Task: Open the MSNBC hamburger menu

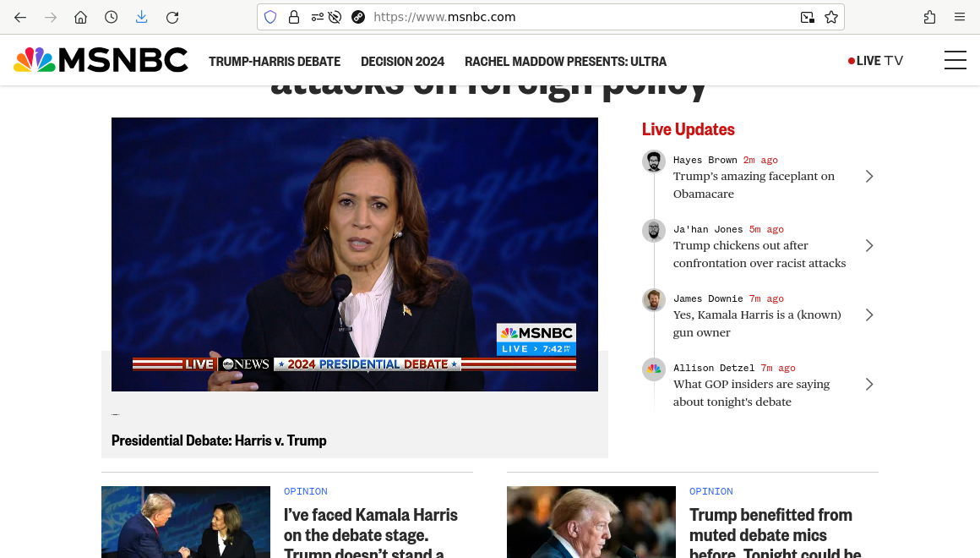Action: pyautogui.click(x=955, y=61)
